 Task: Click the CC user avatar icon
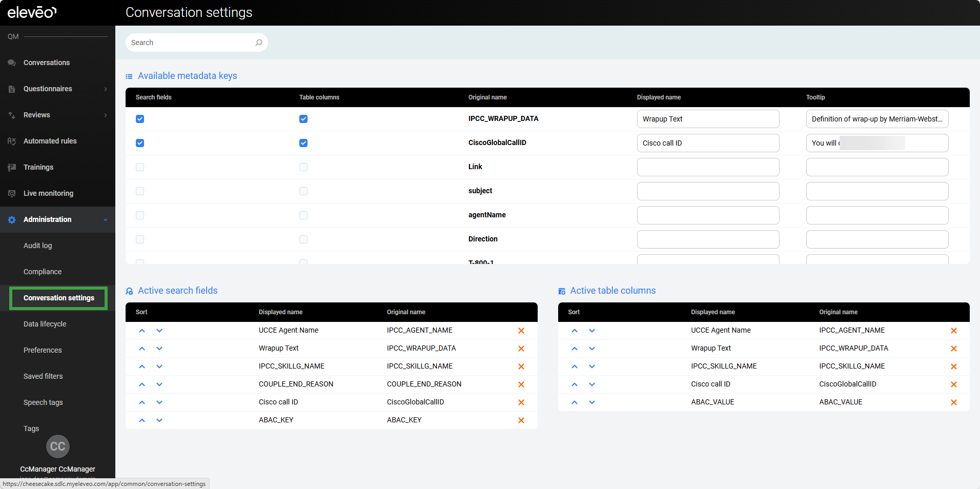(58, 446)
